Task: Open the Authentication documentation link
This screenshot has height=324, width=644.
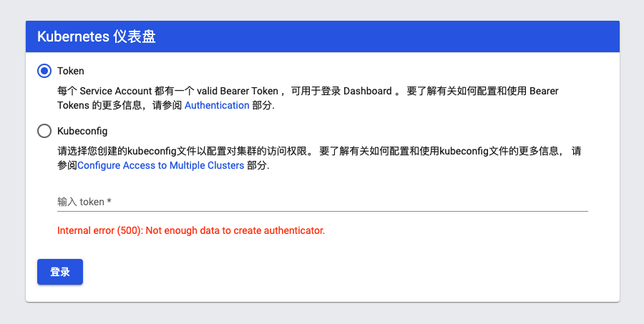Action: pos(217,105)
